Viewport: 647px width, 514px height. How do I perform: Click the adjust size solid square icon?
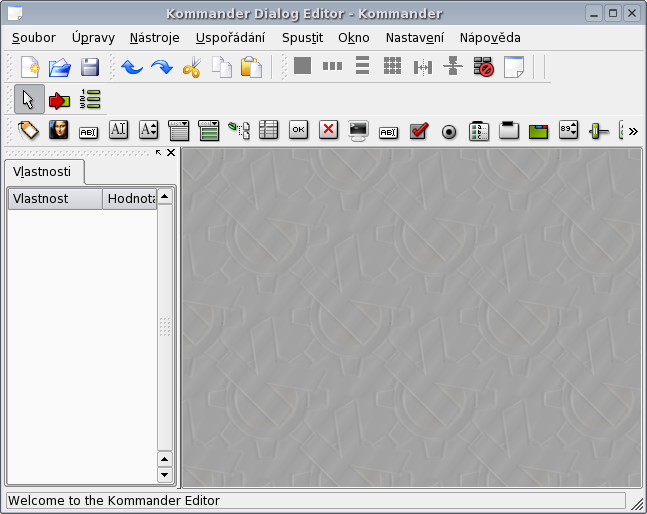point(302,66)
